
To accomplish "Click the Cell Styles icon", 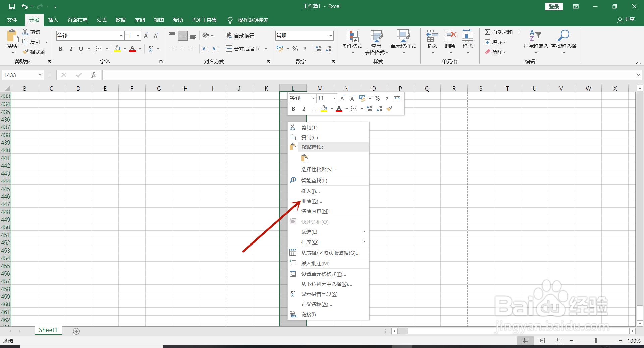I will coord(403,36).
